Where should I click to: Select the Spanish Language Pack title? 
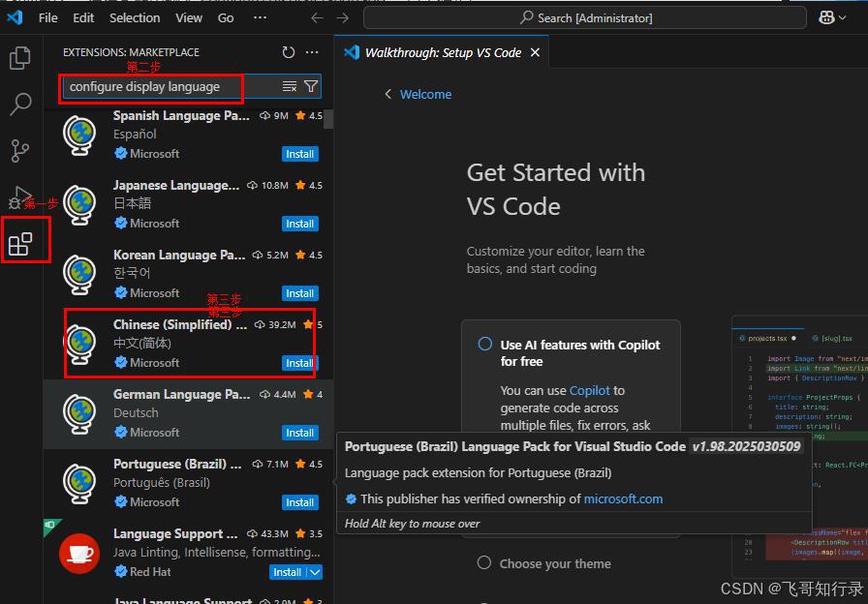pos(181,115)
